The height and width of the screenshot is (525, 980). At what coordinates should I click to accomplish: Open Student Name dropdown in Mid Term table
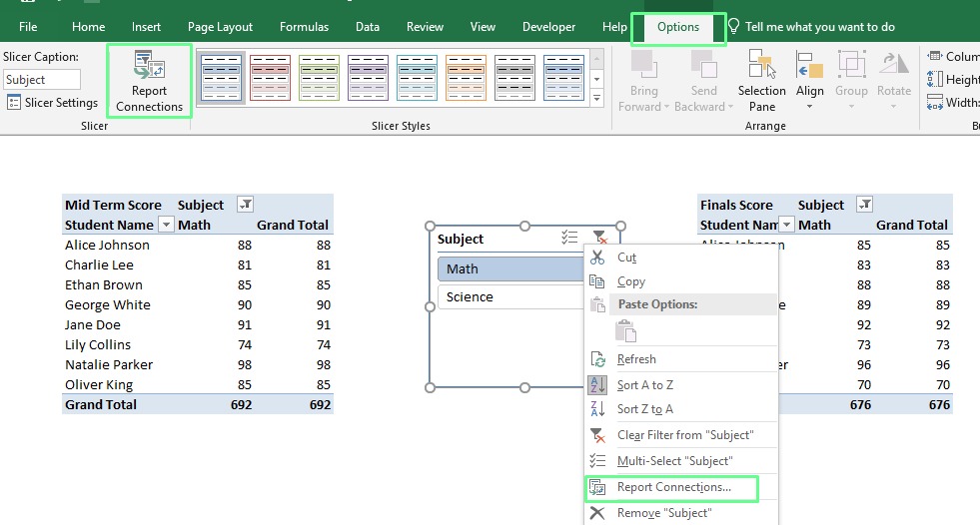point(167,226)
